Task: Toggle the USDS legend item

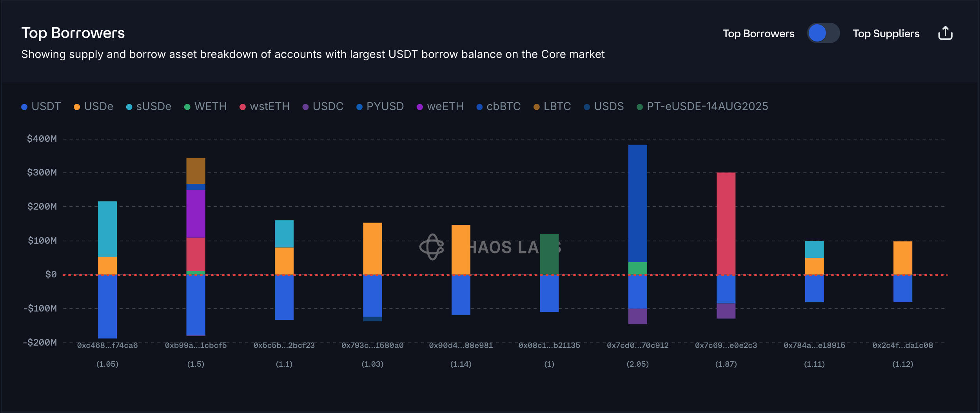Action: tap(604, 107)
